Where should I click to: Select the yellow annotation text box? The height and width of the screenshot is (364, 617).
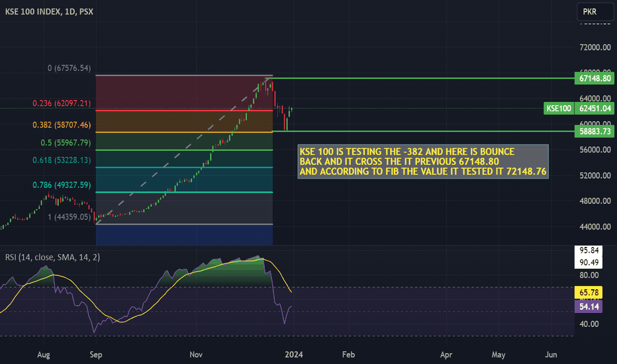pos(423,161)
